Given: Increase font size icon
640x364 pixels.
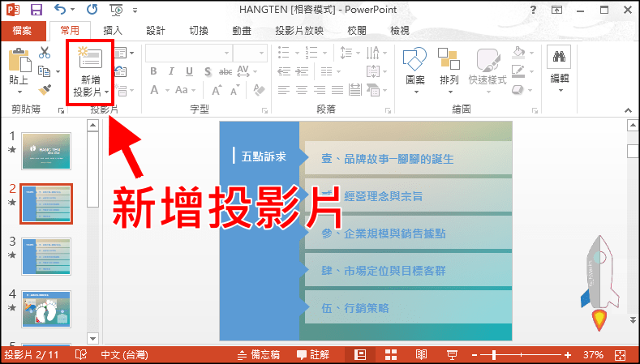Looking at the screenshot, I should pos(216,90).
